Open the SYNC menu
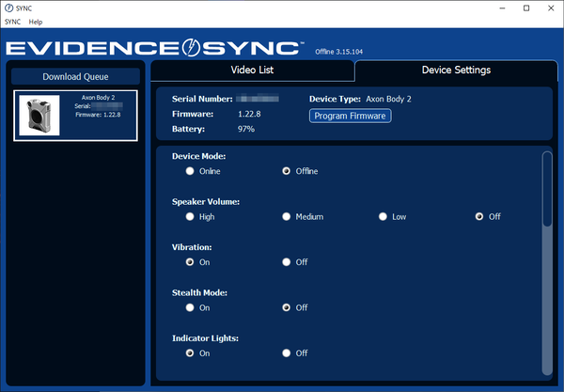This screenshot has height=392, width=564. 13,22
